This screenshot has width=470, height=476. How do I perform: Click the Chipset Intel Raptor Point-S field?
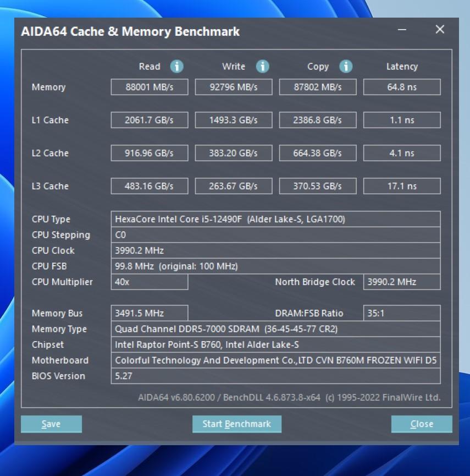coord(275,345)
